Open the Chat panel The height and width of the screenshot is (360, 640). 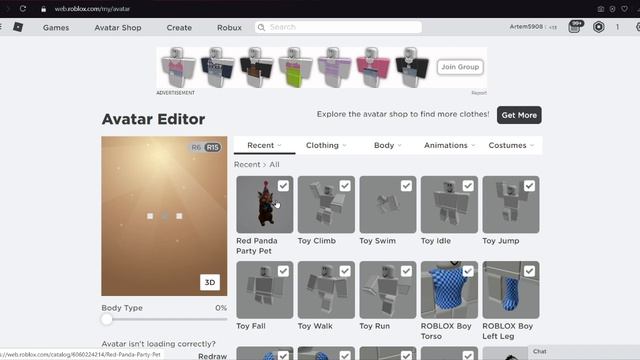tap(584, 351)
